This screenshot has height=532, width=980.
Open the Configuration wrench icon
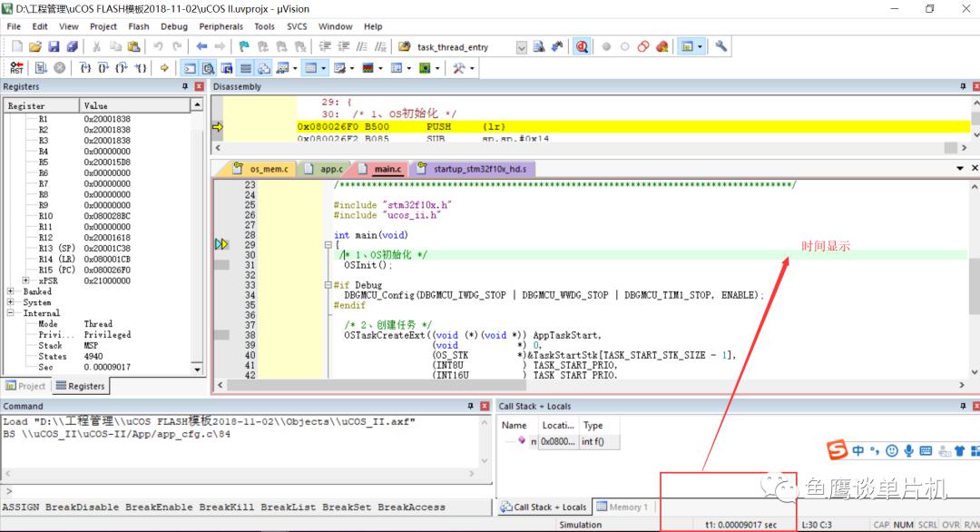pos(721,46)
